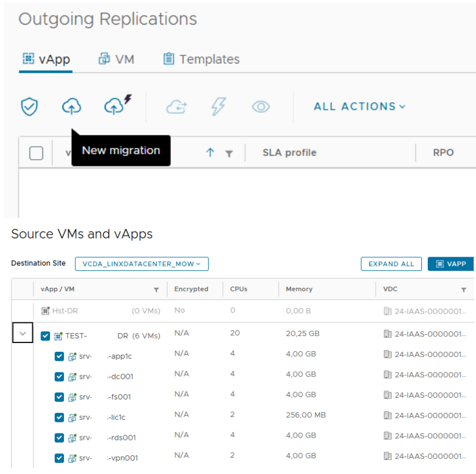This screenshot has height=474, width=476.
Task: Collapse the TEST- DR vApp row chevron
Action: (23, 334)
